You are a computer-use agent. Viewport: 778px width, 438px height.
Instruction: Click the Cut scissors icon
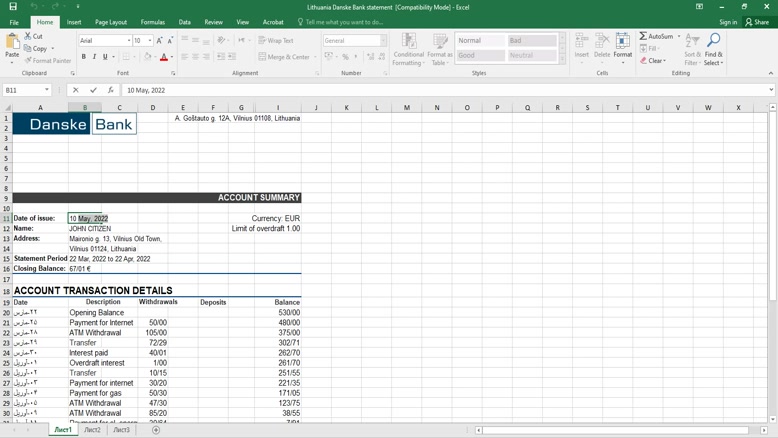[x=28, y=36]
